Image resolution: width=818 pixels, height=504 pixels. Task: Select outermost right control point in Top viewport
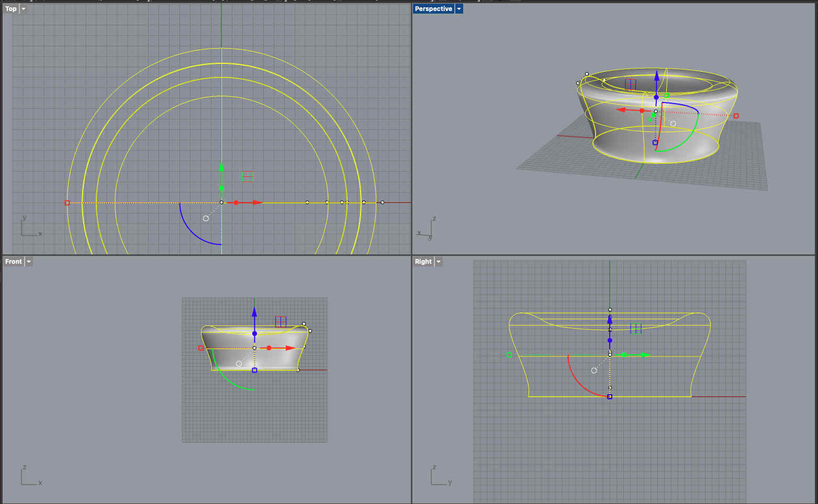[382, 203]
